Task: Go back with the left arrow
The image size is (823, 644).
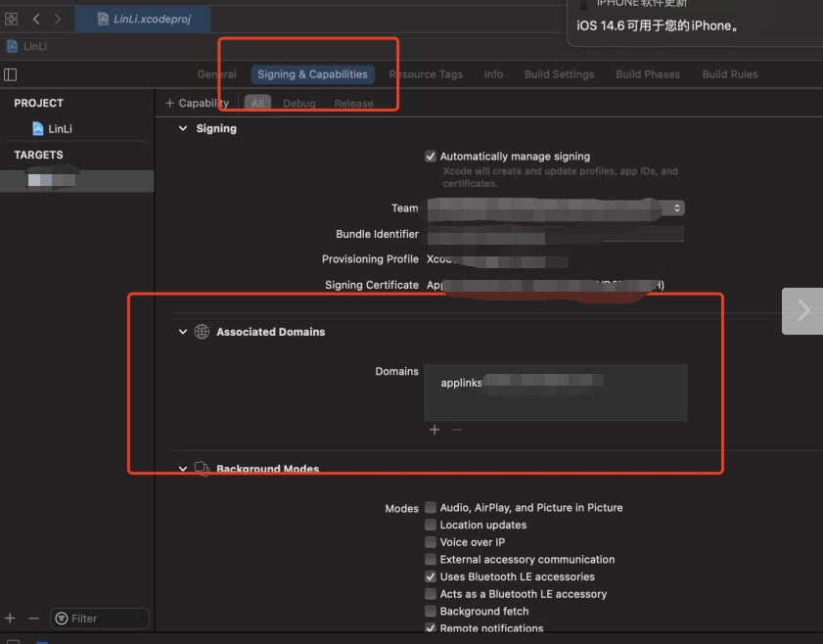Action: pos(36,19)
